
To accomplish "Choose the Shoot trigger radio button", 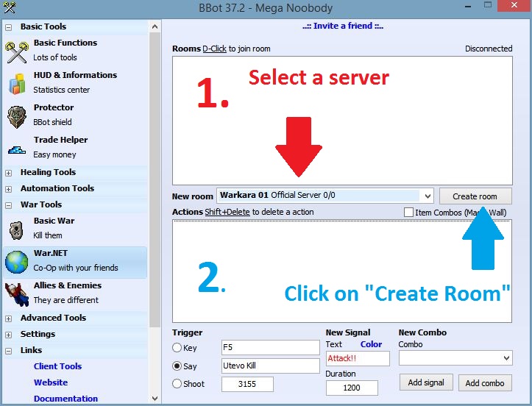I will (177, 384).
